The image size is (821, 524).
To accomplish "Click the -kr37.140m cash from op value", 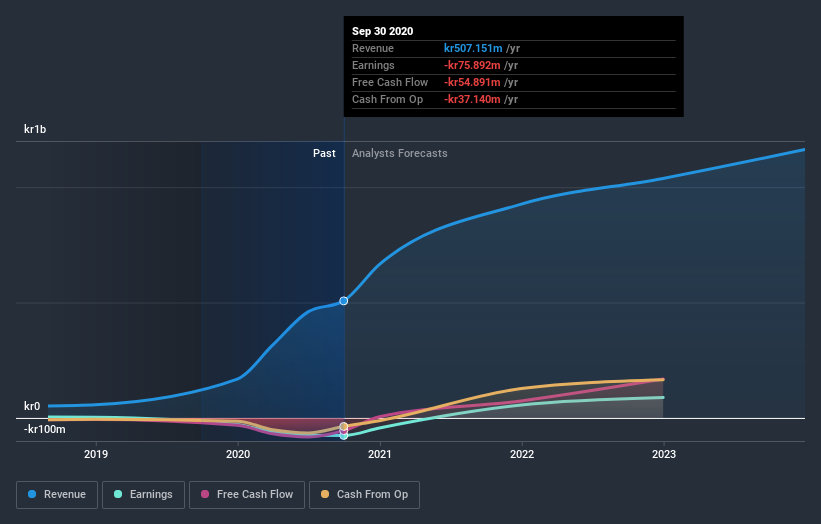I will pos(472,99).
